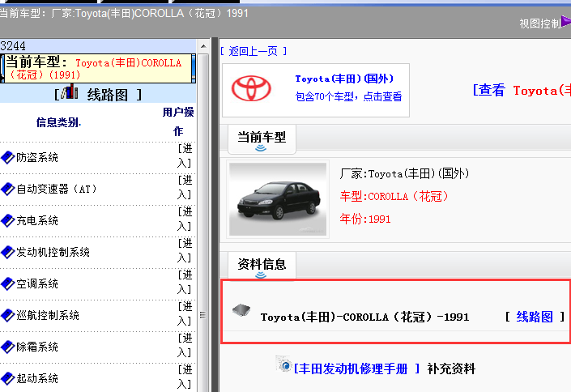Click 包含70个车型，点击查看 link

pos(348,96)
